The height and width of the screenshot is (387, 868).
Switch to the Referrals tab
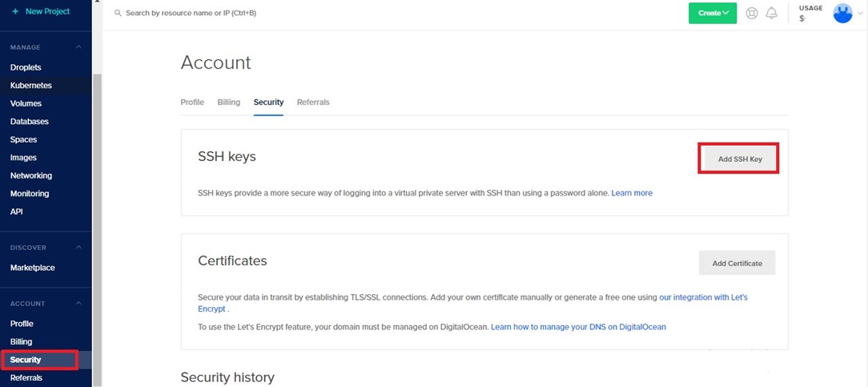[313, 103]
